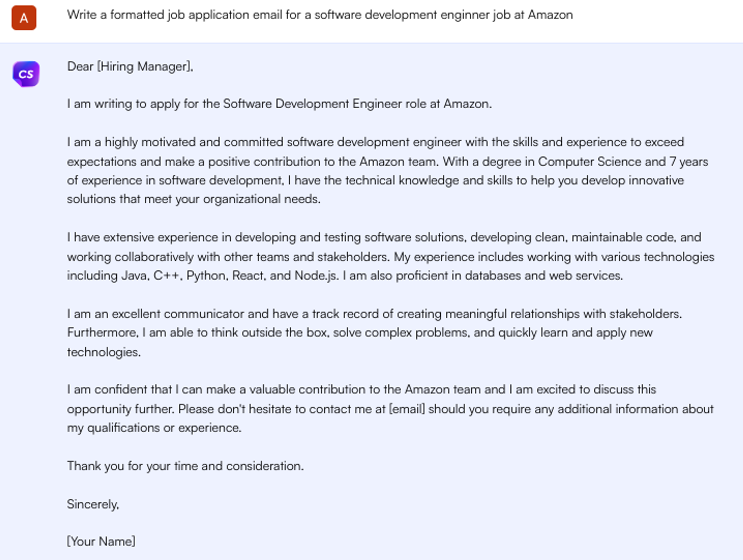Click the user prompt about Amazon job email
The image size is (743, 560).
coord(320,15)
